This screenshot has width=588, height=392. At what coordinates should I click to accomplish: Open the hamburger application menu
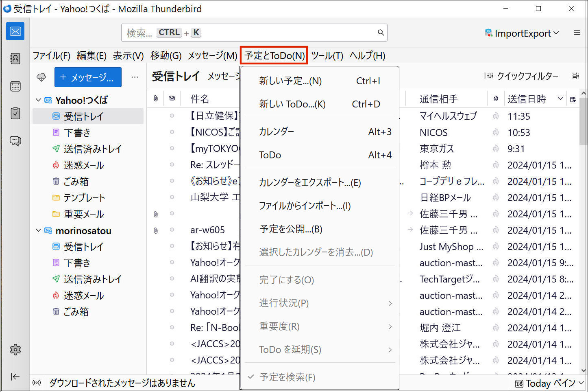[577, 33]
